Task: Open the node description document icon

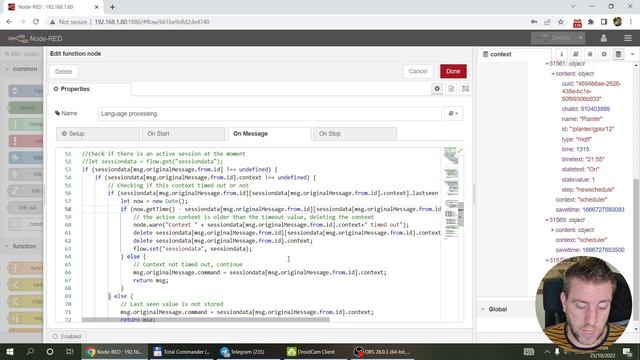Action: pos(451,89)
